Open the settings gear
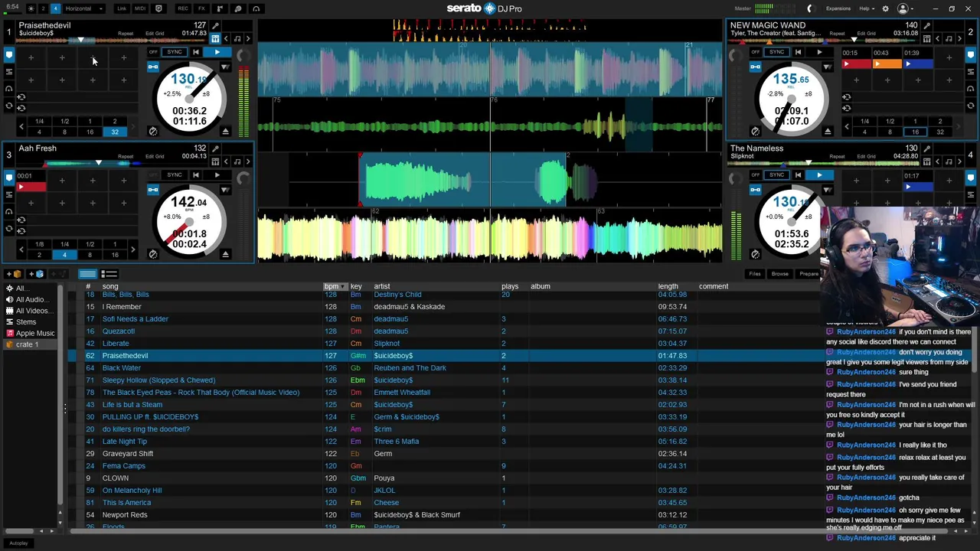Screen dimensions: 980x551 pyautogui.click(x=886, y=8)
